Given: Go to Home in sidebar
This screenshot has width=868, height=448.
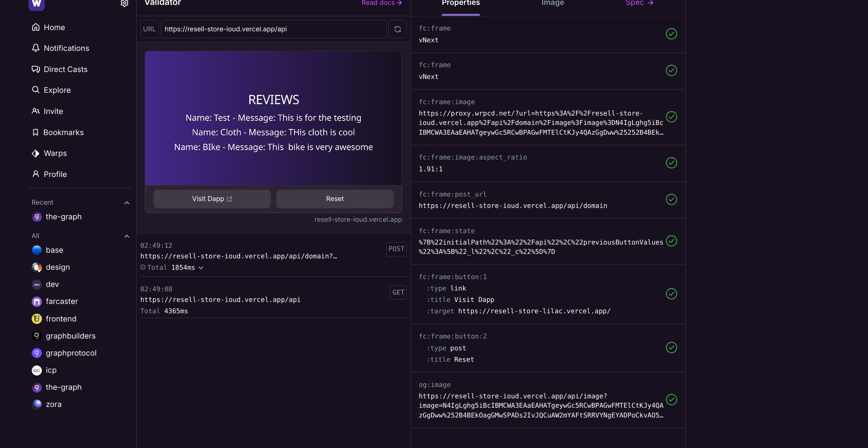Looking at the screenshot, I should pos(48,27).
